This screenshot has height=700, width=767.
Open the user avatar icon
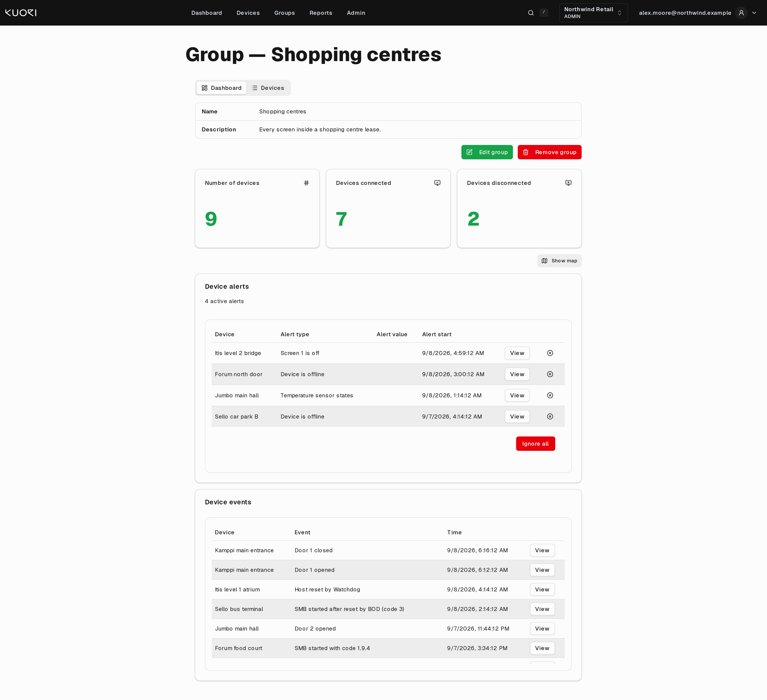[741, 13]
